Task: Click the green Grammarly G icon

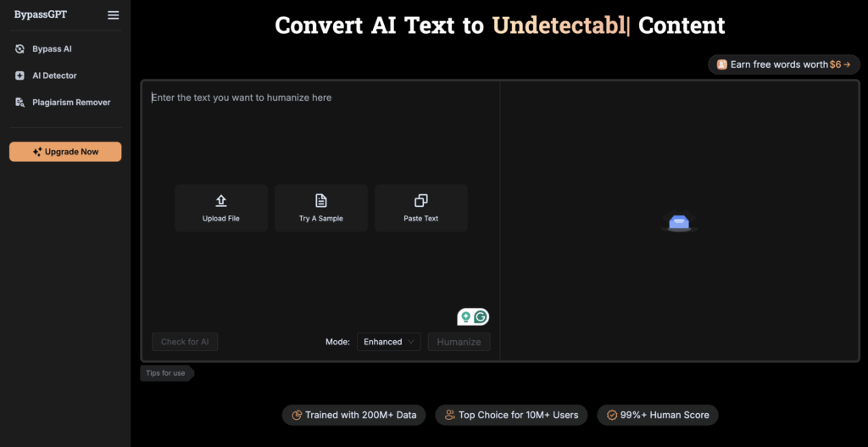Action: tap(481, 317)
